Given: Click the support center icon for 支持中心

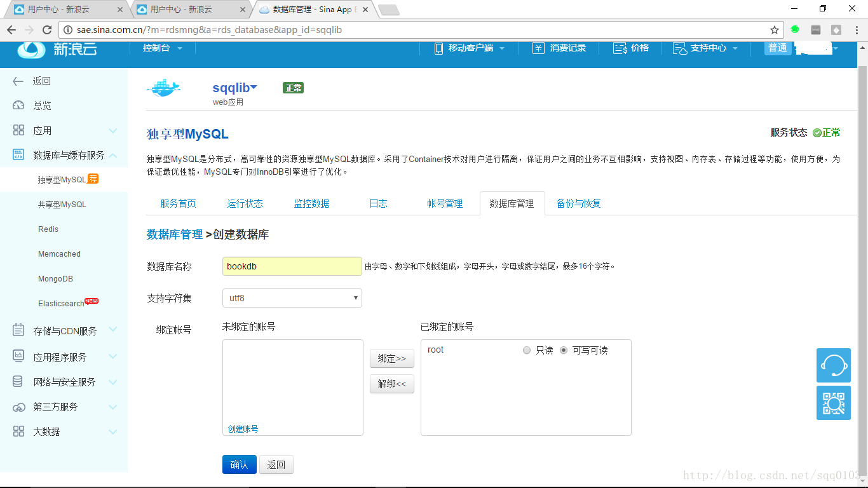Looking at the screenshot, I should click(680, 48).
